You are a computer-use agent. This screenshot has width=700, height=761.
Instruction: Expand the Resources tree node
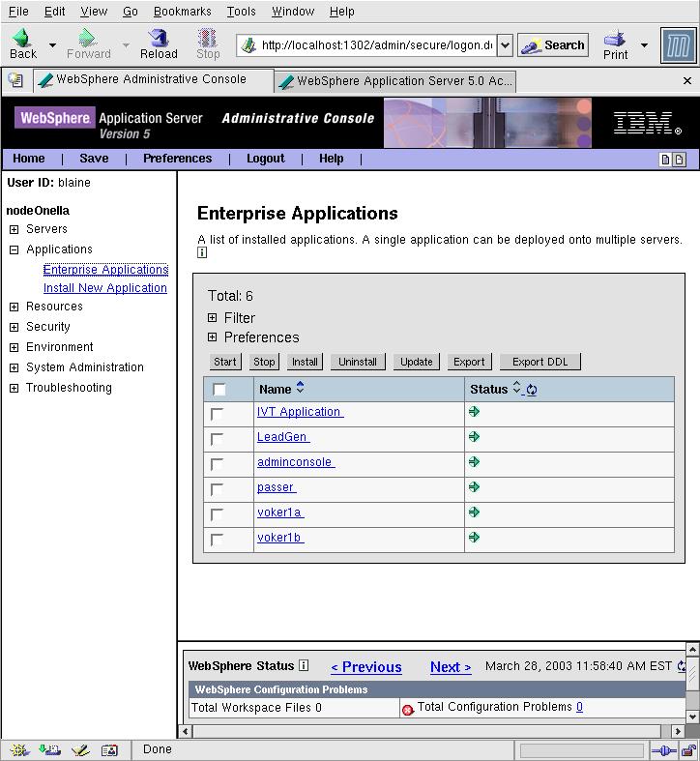click(x=15, y=307)
